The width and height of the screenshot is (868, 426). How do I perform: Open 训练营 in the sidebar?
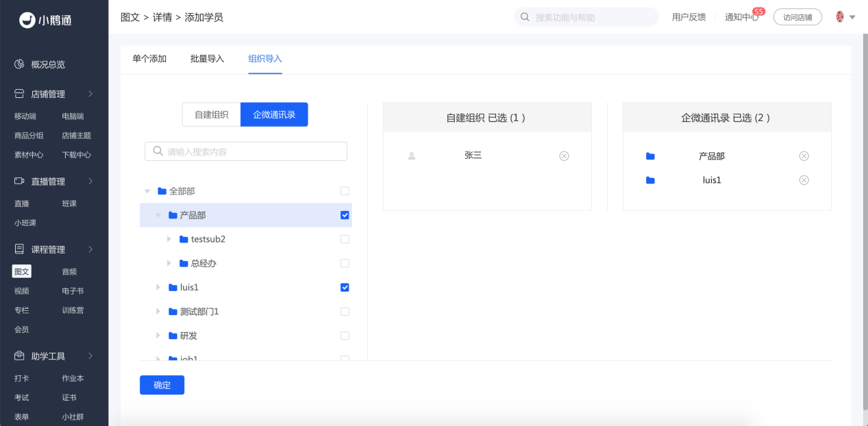click(x=73, y=310)
